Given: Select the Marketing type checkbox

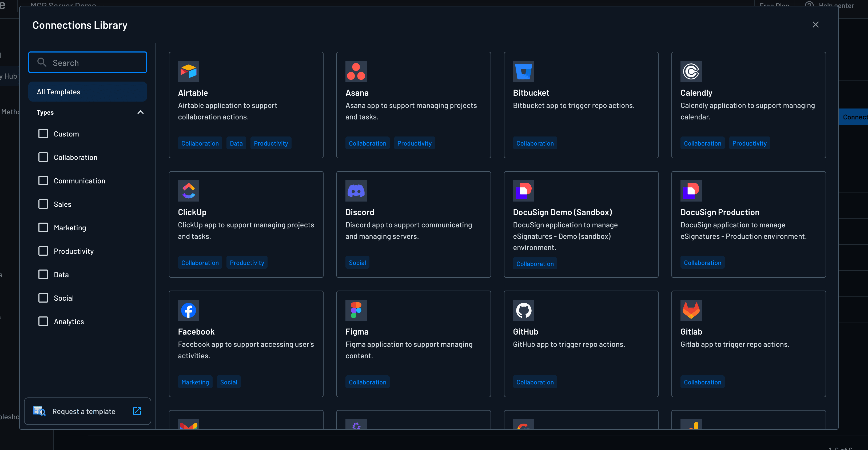Looking at the screenshot, I should [x=43, y=228].
